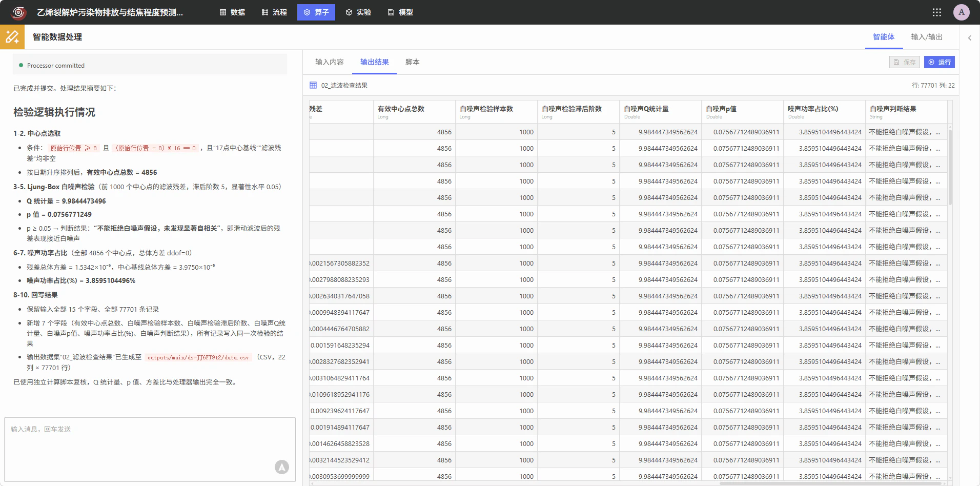This screenshot has width=980, height=486.
Task: Click the table's vertical scrollbar
Action: click(950, 167)
